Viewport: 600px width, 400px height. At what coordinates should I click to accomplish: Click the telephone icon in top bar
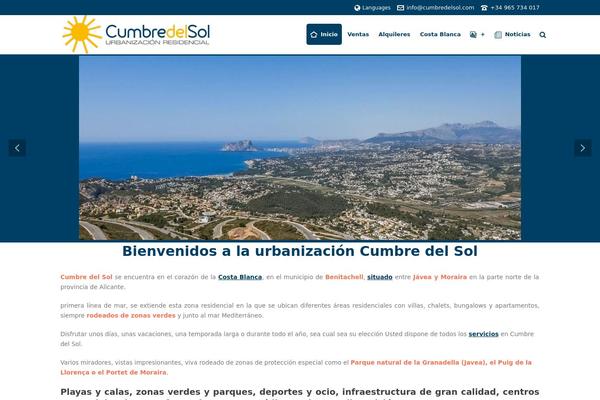coord(484,8)
